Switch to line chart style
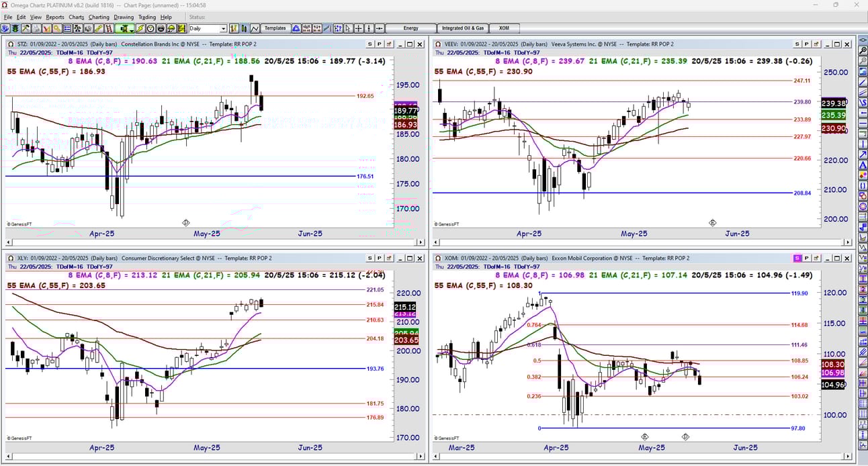The image size is (868, 466). point(255,28)
